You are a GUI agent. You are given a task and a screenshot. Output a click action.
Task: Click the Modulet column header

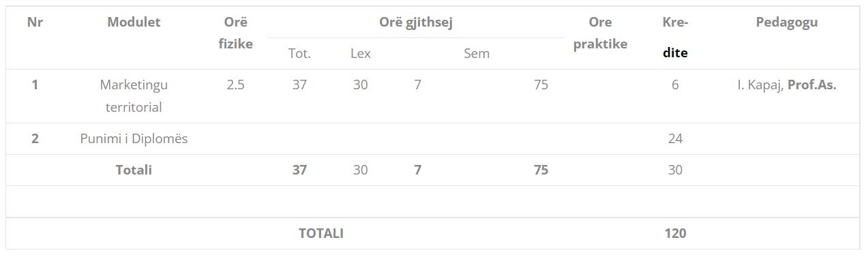[x=134, y=22]
